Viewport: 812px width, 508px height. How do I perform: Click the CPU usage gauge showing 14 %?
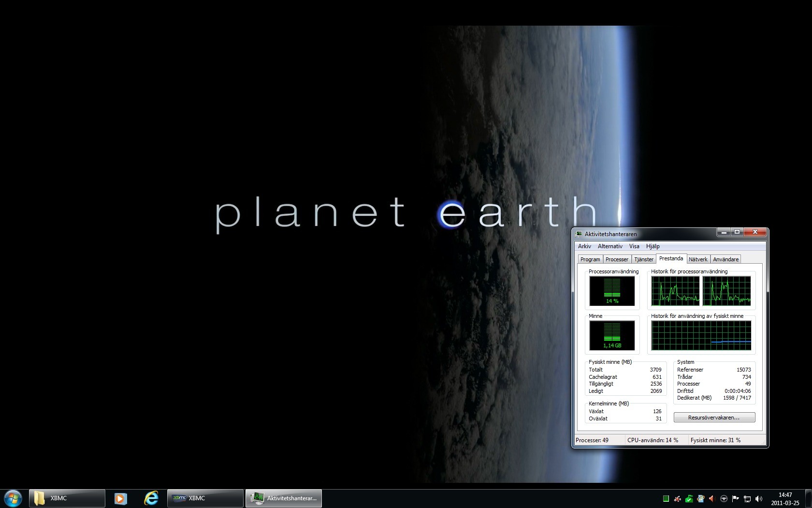click(x=612, y=291)
